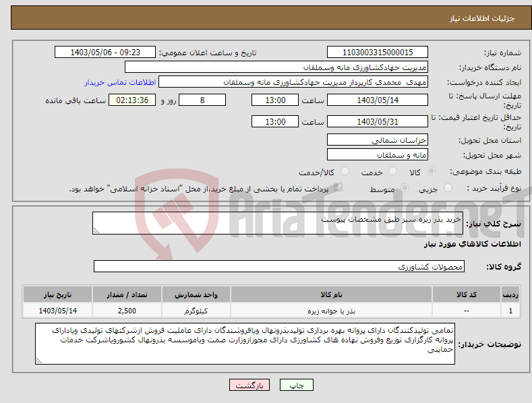Image resolution: width=532 pixels, height=403 pixels.
Task: Select the خدمت radio button
Action: coord(392,171)
